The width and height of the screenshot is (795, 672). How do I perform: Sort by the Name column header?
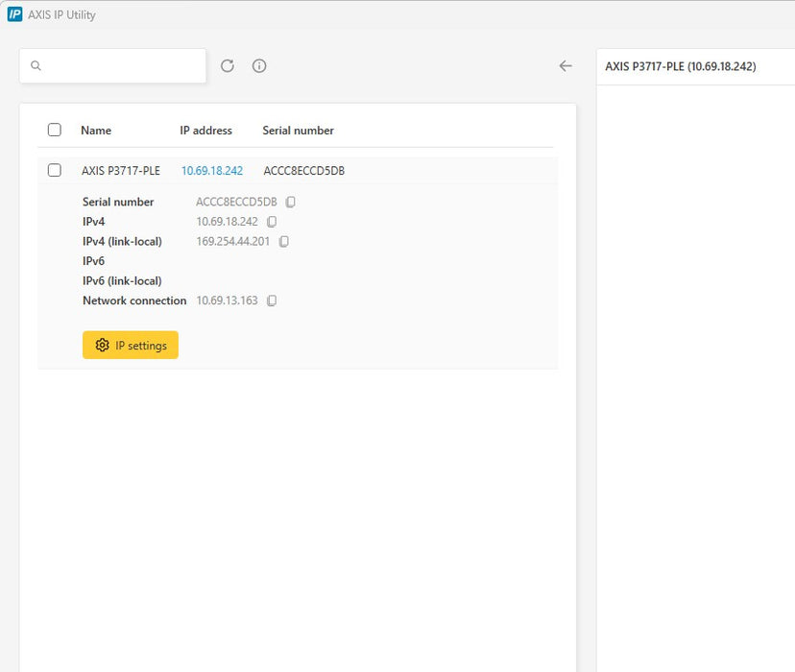(x=96, y=131)
